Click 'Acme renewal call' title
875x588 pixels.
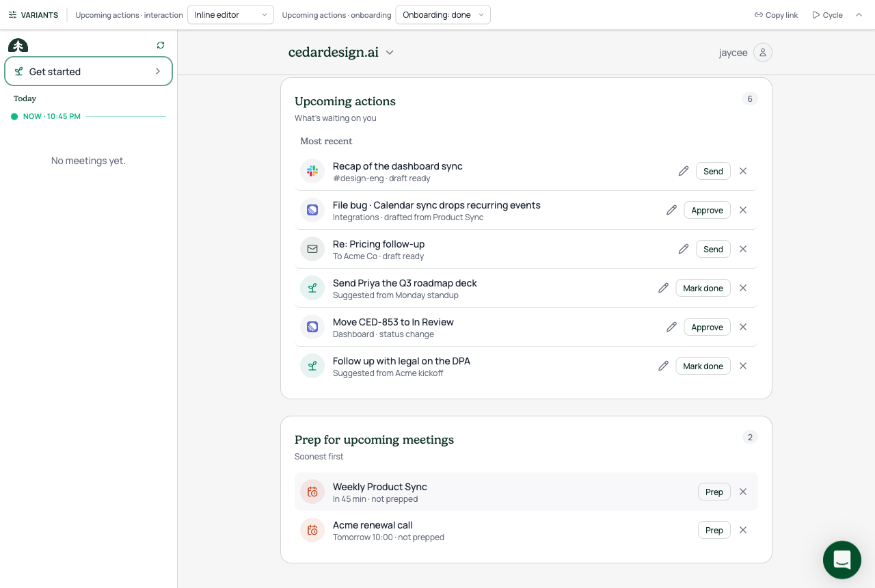[x=373, y=525]
